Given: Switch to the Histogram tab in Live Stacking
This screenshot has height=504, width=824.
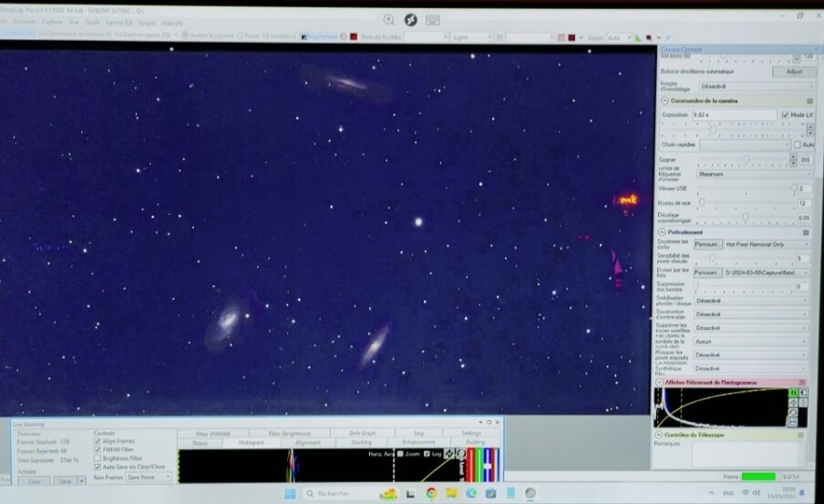Looking at the screenshot, I should click(252, 443).
